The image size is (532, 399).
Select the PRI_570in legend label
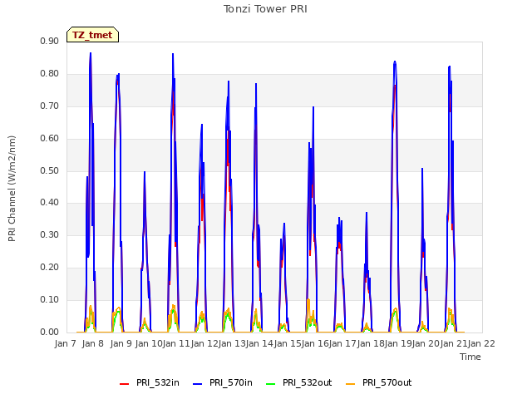[231, 382]
